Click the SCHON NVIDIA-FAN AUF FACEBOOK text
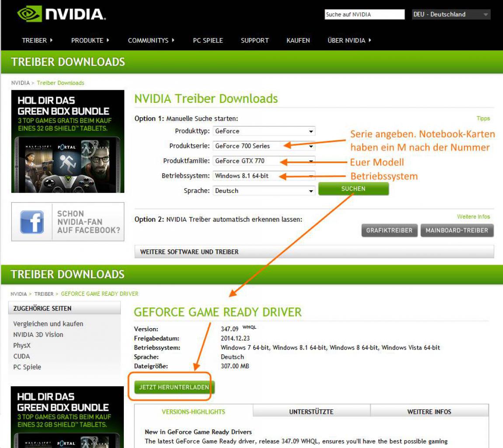 [x=88, y=222]
